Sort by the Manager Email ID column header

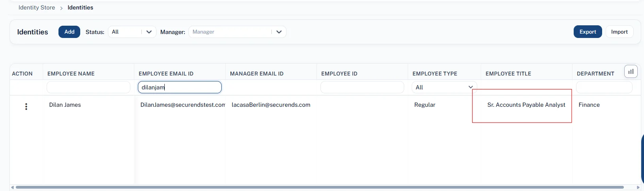pos(257,74)
